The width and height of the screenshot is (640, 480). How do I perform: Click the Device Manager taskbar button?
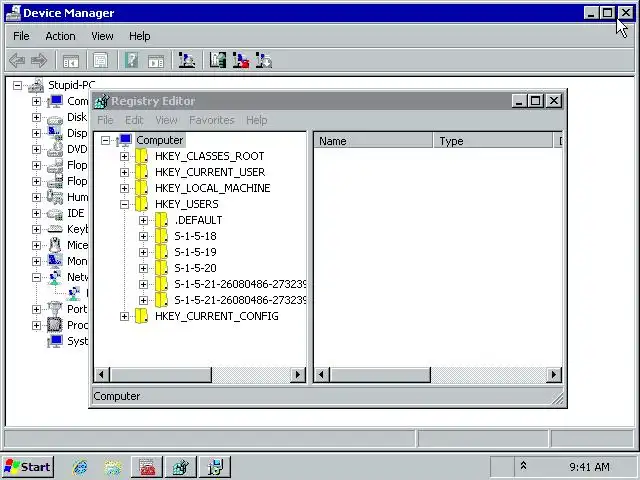pos(215,467)
